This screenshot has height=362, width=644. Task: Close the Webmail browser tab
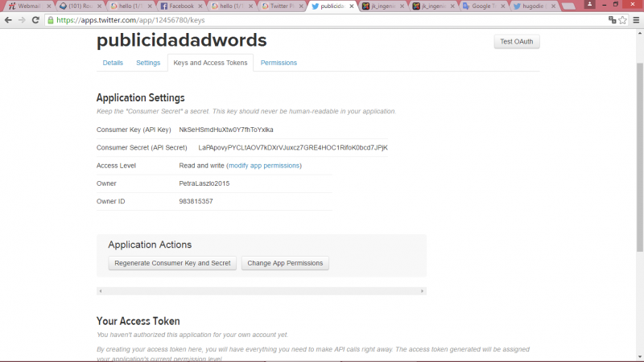49,6
